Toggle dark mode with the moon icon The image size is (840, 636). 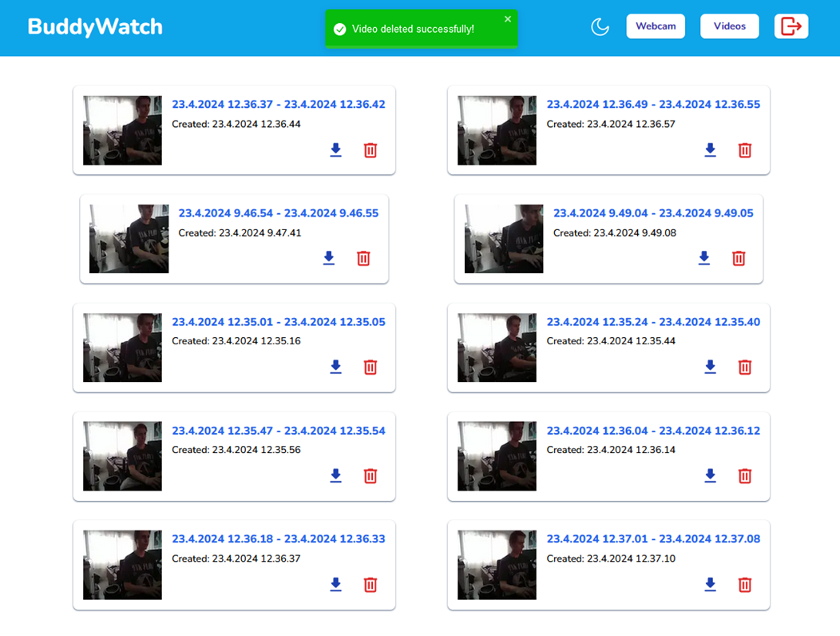click(600, 27)
